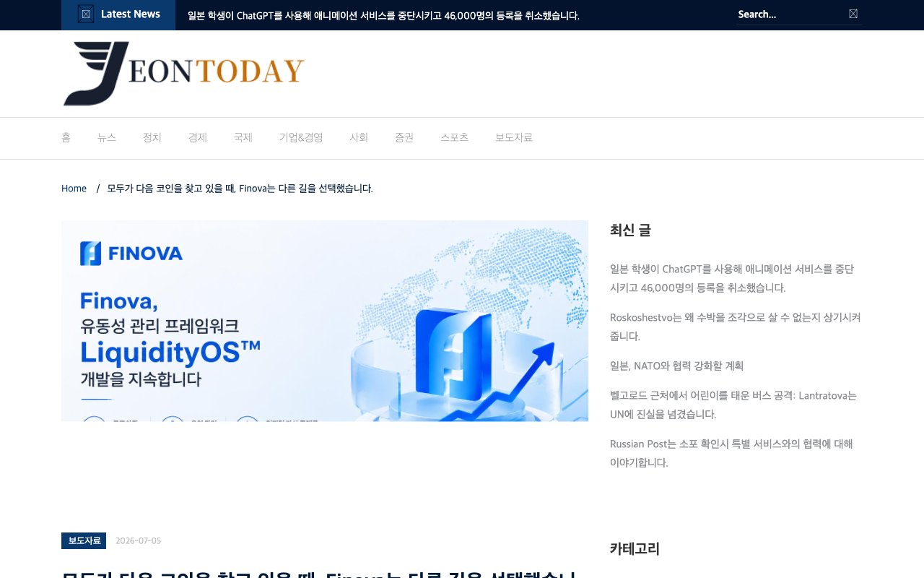Open the 뉴스 menu item

107,137
